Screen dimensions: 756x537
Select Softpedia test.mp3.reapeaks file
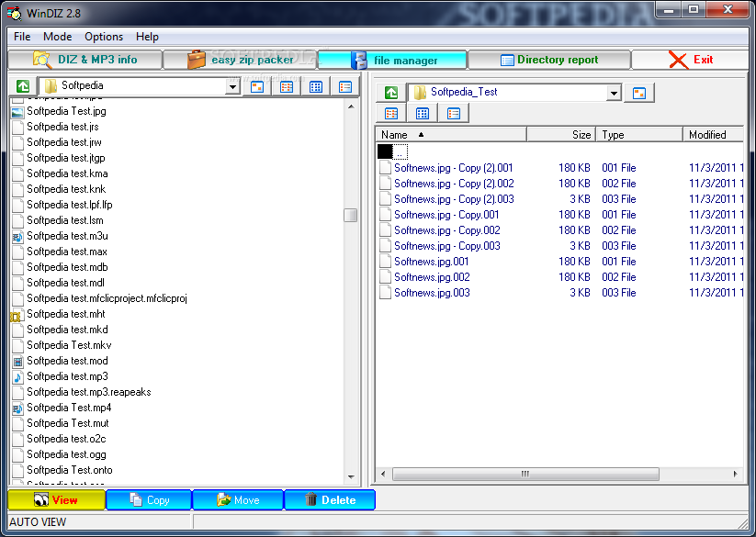click(89, 392)
